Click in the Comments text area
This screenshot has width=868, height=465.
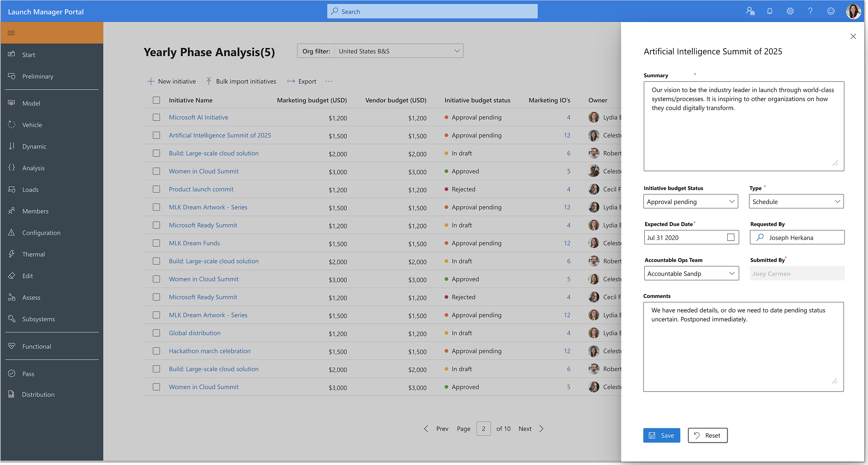pos(743,346)
